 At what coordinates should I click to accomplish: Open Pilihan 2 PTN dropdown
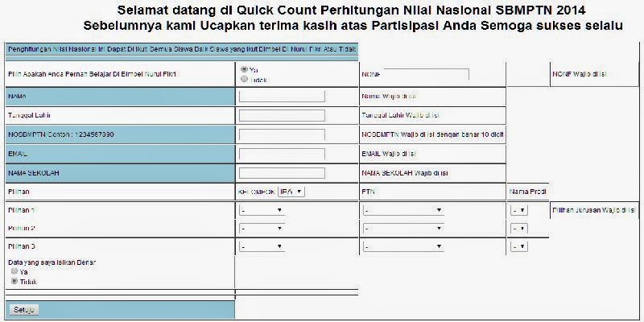coord(403,229)
